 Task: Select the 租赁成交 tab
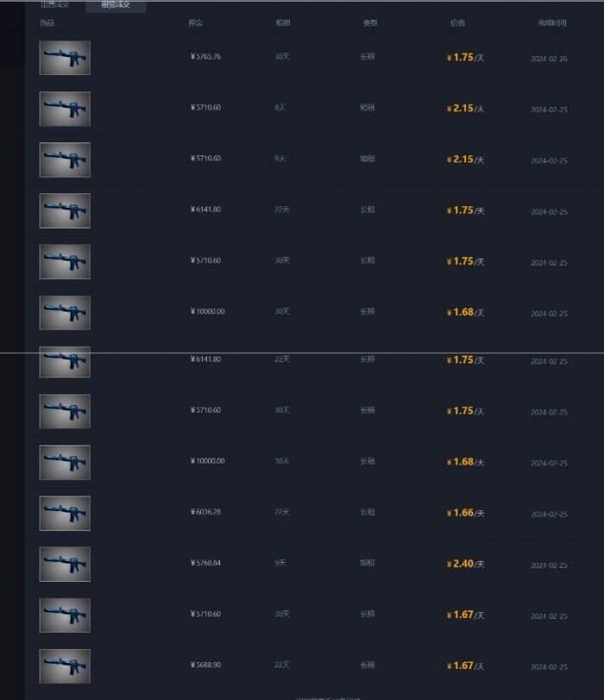(116, 5)
